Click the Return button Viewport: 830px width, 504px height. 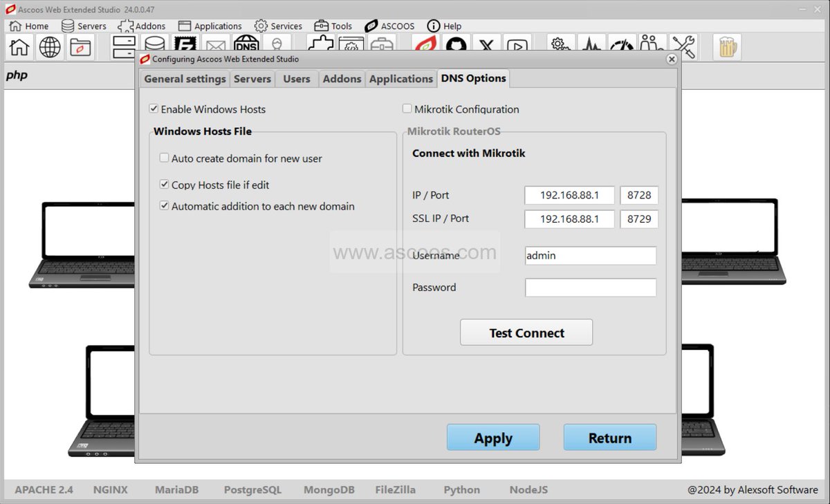[610, 438]
